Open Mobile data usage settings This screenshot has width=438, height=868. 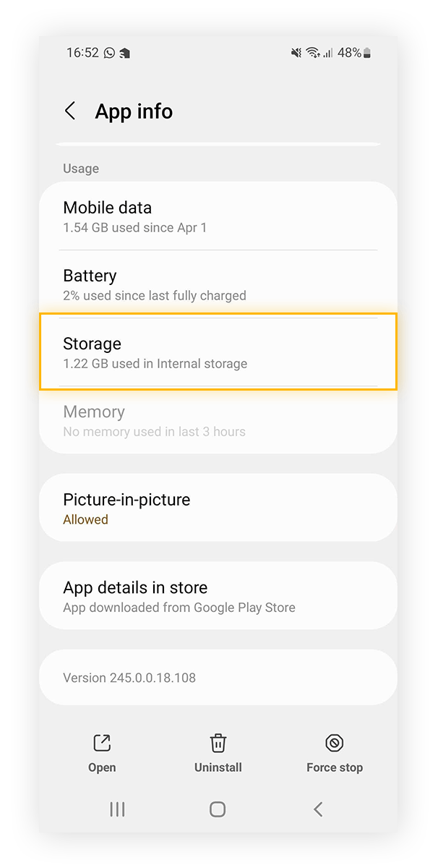click(x=218, y=216)
